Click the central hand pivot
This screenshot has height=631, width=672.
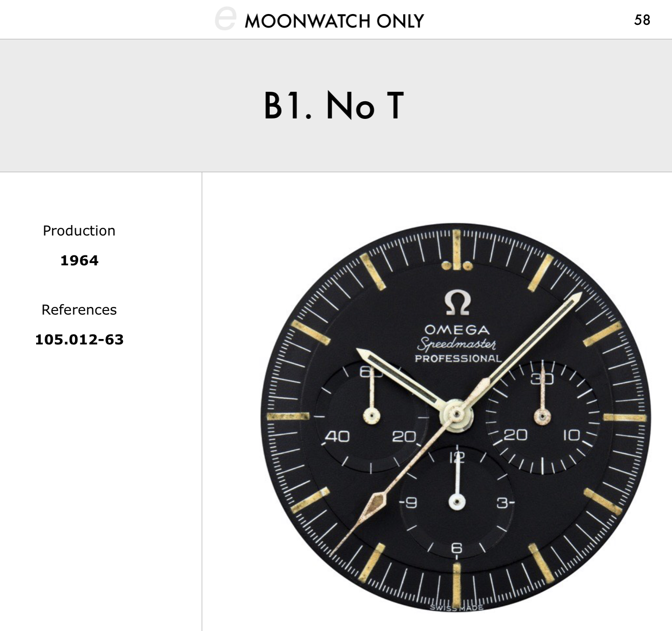point(456,414)
